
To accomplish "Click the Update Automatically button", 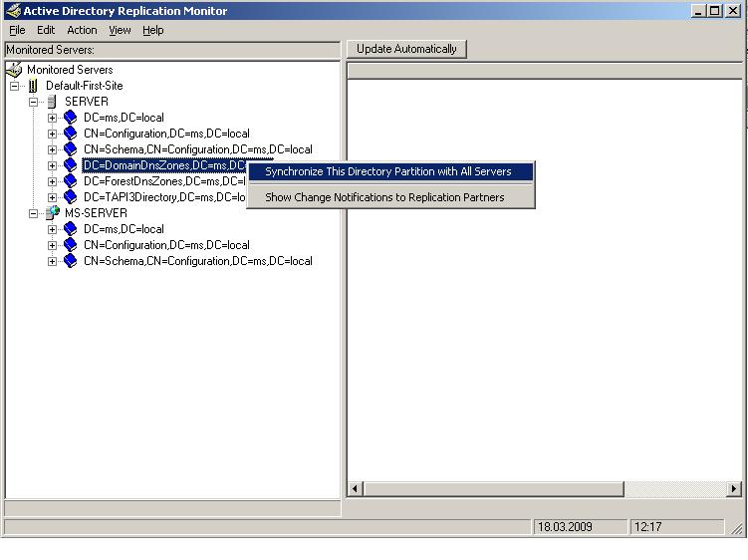I will click(406, 49).
